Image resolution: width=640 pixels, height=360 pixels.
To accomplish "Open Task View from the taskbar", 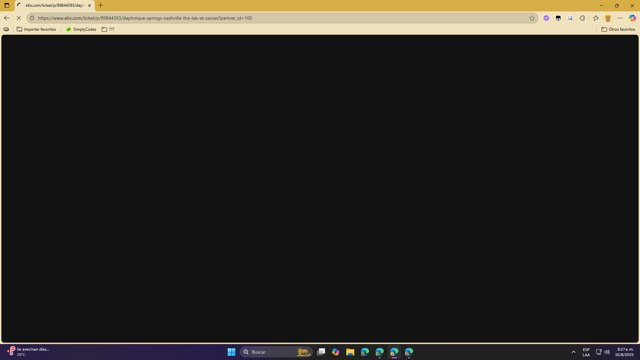I will (321, 352).
